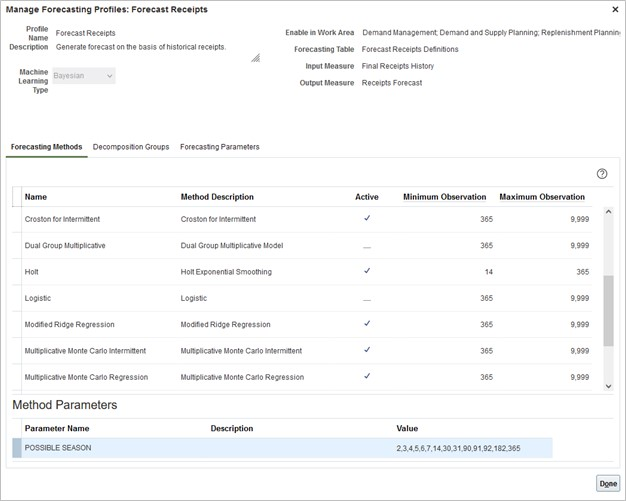Click Holt minimum observation value 14
Image resolution: width=626 pixels, height=501 pixels.
click(x=489, y=272)
